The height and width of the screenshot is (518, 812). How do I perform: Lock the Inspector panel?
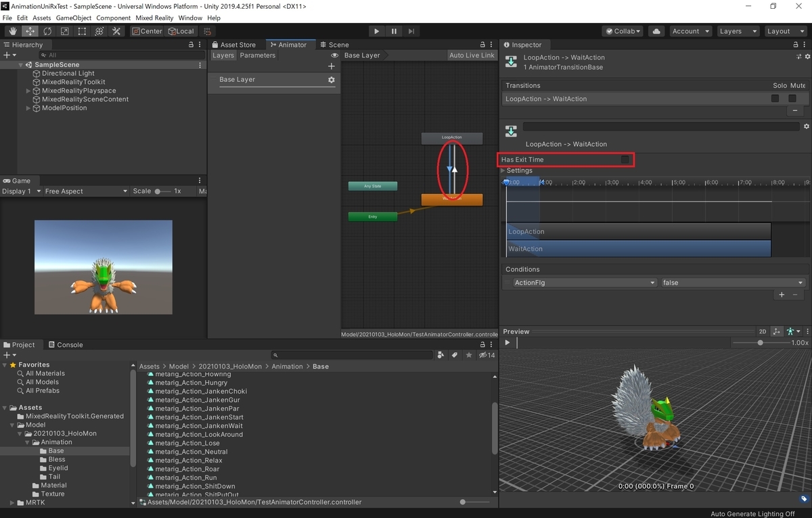click(x=794, y=45)
